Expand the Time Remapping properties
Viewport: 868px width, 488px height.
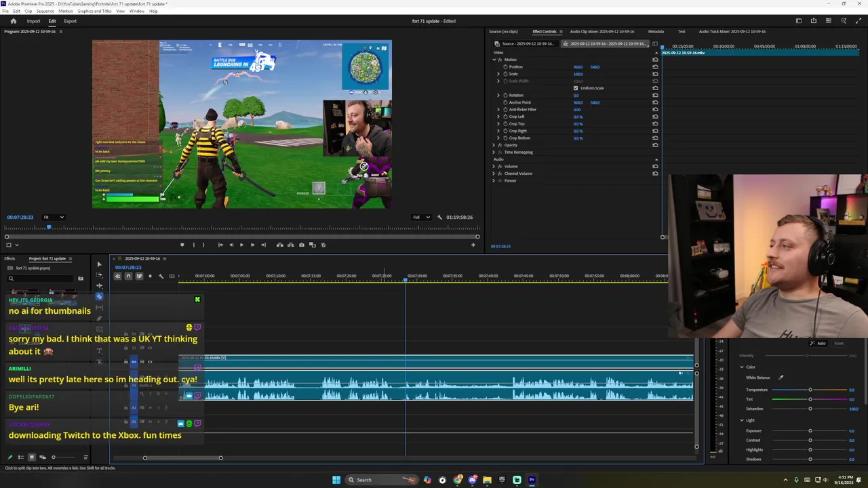494,152
